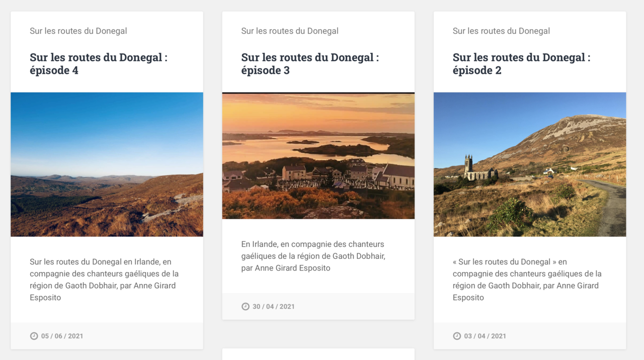The image size is (644, 360).
Task: Click the excerpt starting 'En Irlande, en compagnie'
Action: (313, 256)
